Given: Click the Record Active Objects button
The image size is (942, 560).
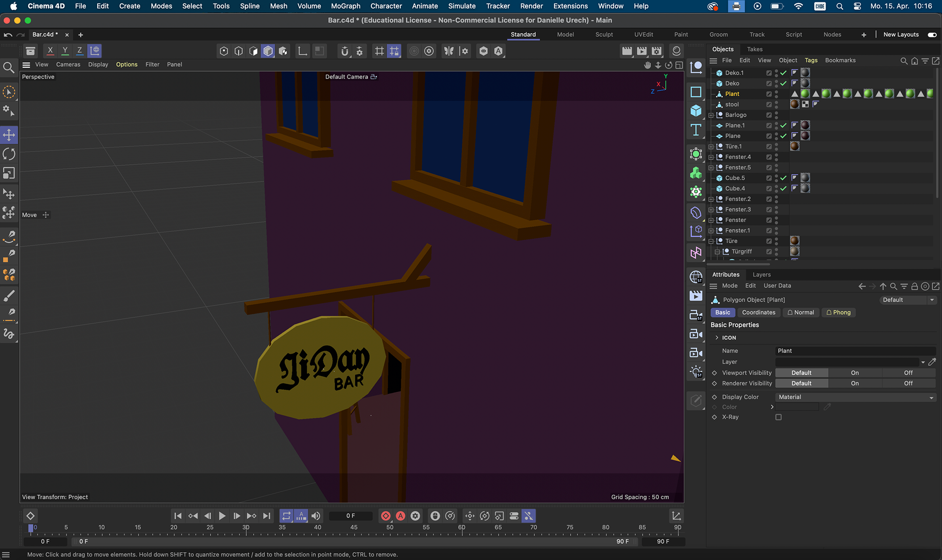Looking at the screenshot, I should click(x=386, y=516).
